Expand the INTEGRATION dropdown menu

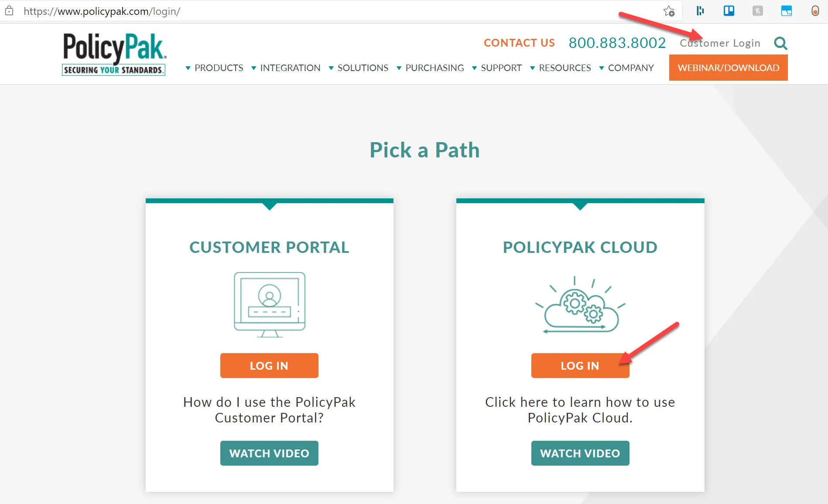[286, 68]
